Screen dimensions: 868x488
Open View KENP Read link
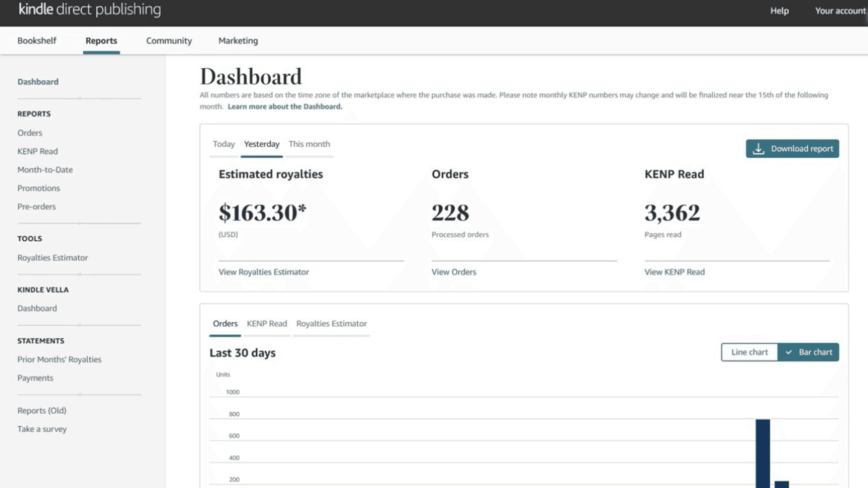pyautogui.click(x=674, y=272)
